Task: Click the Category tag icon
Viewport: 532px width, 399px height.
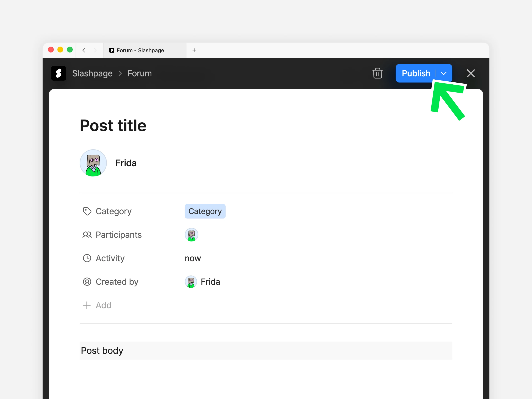Action: (87, 211)
